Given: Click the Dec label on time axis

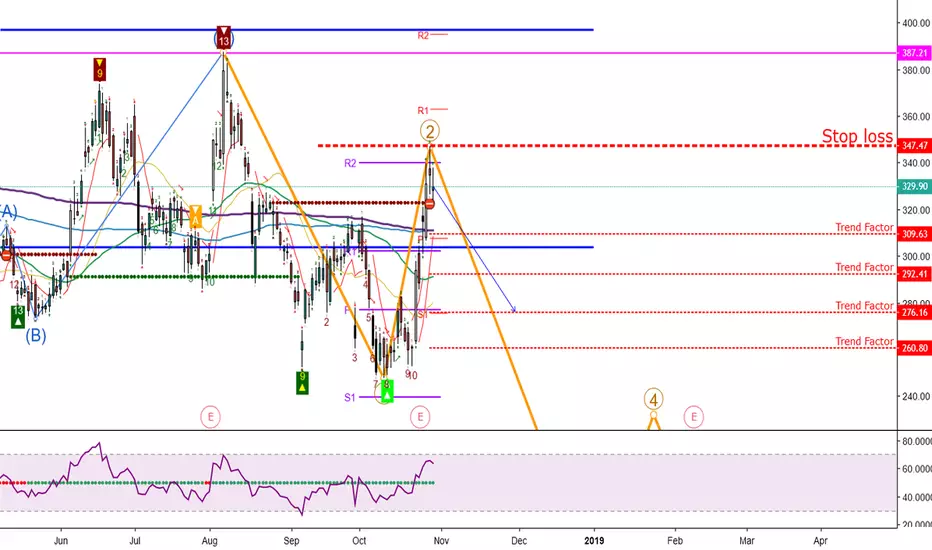Looking at the screenshot, I should click(x=519, y=540).
